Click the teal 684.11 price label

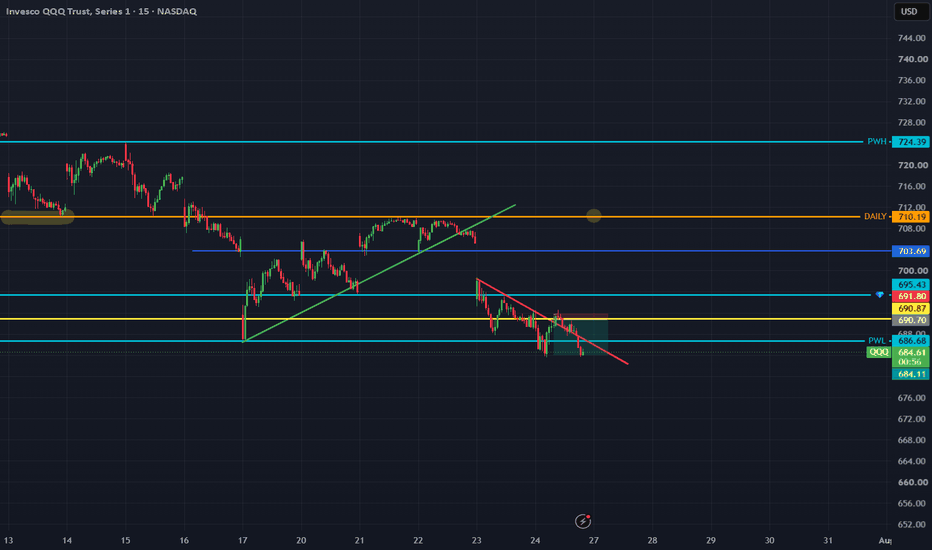tap(910, 375)
